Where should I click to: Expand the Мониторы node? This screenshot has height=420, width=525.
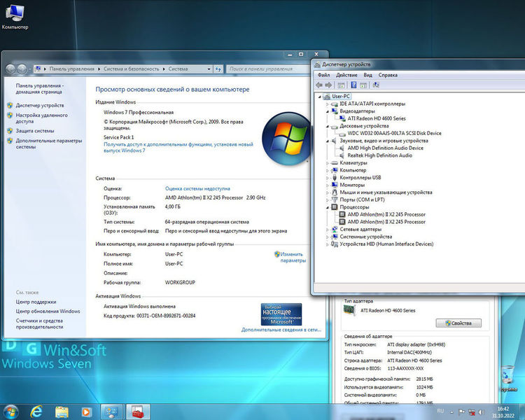(x=328, y=185)
